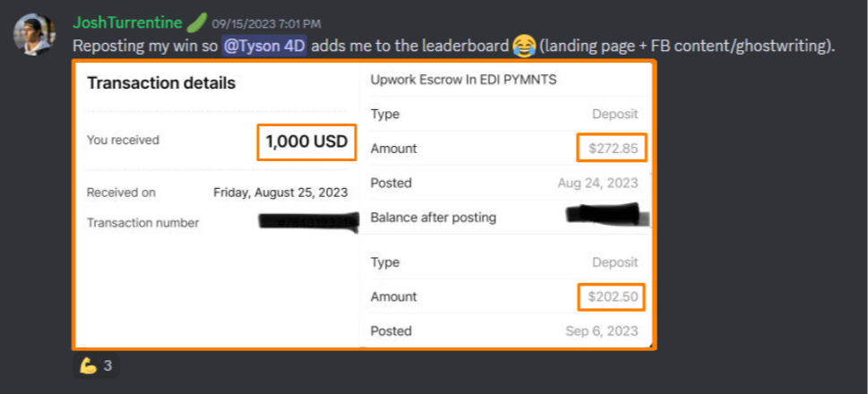Click the You received label
Image resolution: width=868 pixels, height=394 pixels.
[123, 140]
